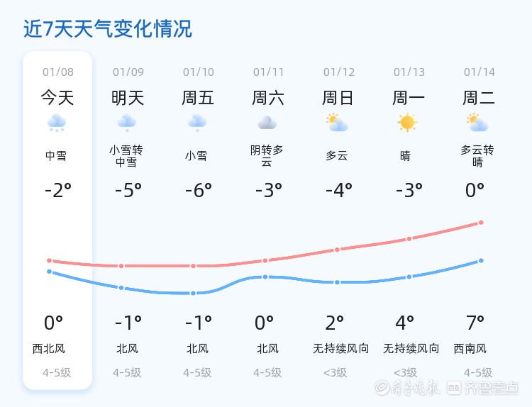This screenshot has width=532, height=407.
Task: Select the 01/09 date label
Action: click(x=128, y=72)
